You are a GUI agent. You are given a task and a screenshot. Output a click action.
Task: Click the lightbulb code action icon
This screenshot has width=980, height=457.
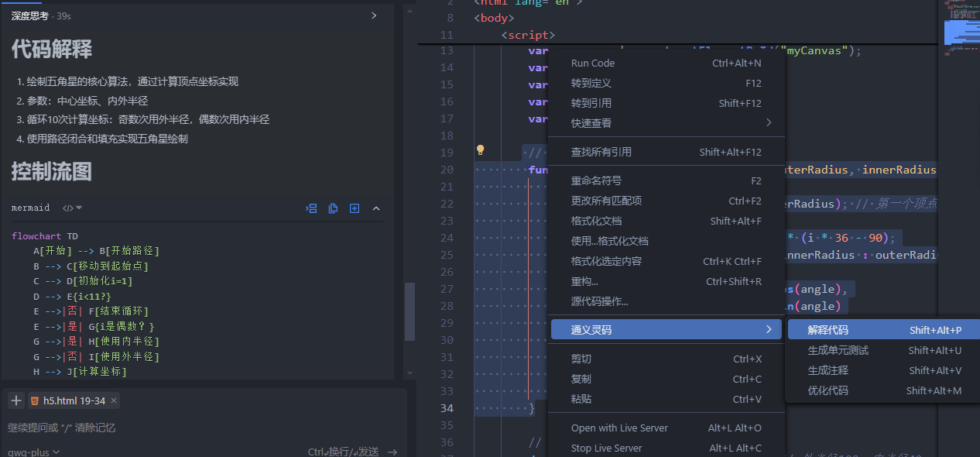tap(480, 150)
